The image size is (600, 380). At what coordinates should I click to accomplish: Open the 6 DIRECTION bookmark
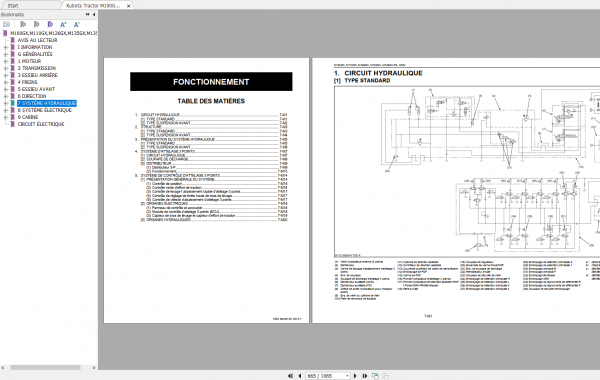[31, 96]
